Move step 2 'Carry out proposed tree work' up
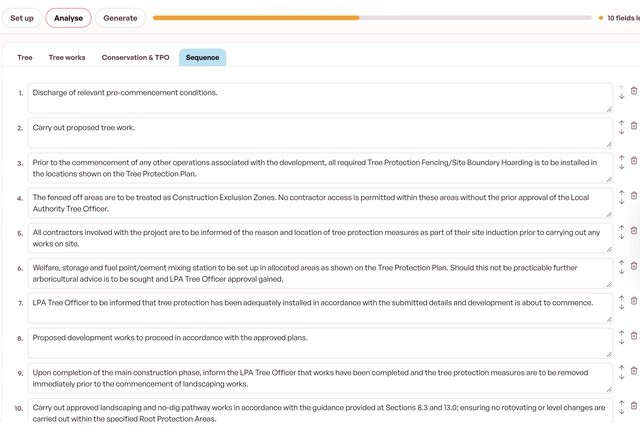Screen dimensions: 640x426 tap(621, 122)
